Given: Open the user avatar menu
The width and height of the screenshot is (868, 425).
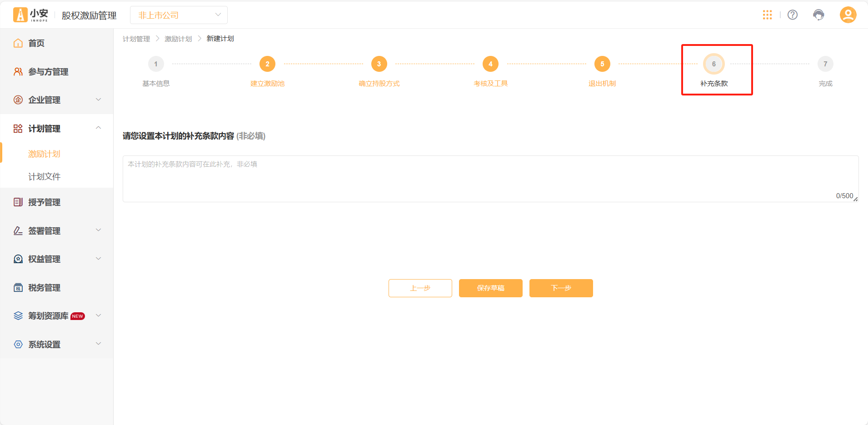Looking at the screenshot, I should [x=848, y=15].
